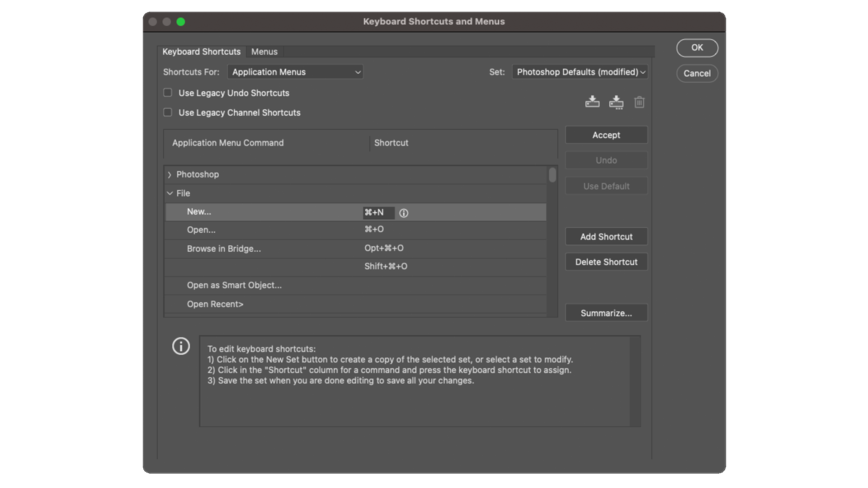This screenshot has height=488, width=868.
Task: Select the Browse in Bridge... row
Action: [356, 249]
